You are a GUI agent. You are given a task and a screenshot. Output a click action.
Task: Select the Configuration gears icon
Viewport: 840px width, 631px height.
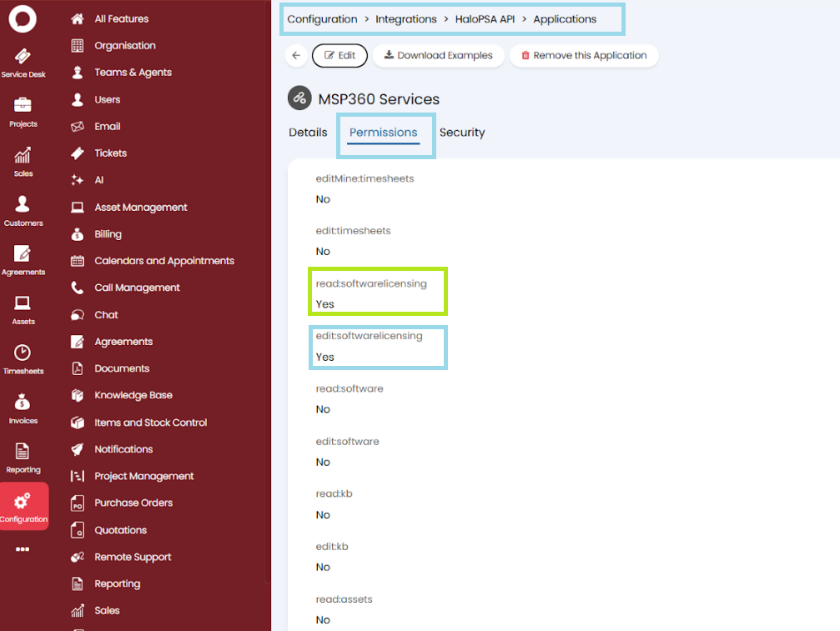tap(23, 501)
